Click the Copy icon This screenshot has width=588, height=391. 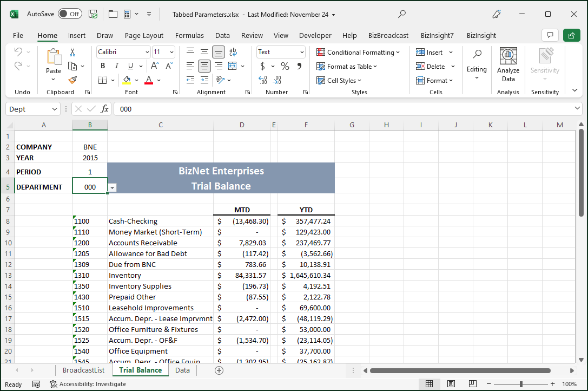pyautogui.click(x=72, y=66)
